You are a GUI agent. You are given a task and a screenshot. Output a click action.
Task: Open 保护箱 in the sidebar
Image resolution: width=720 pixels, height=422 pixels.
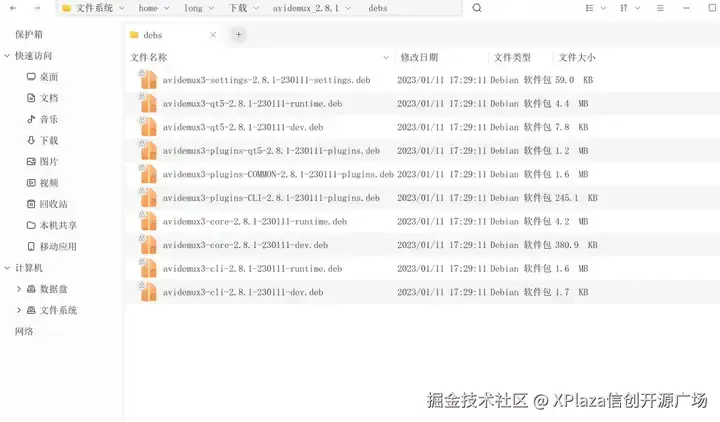coord(28,34)
